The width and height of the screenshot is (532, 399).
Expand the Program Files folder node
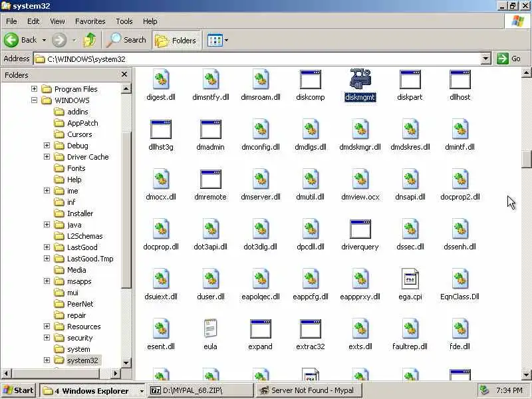(35, 89)
